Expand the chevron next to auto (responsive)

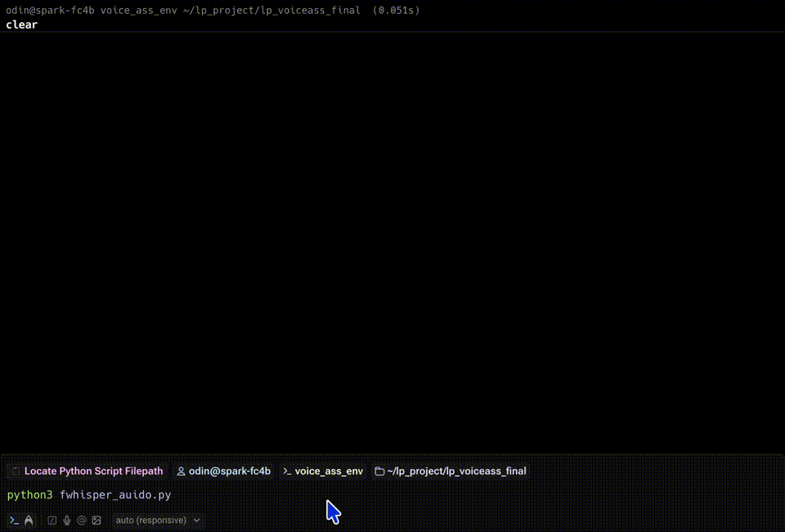tap(196, 520)
